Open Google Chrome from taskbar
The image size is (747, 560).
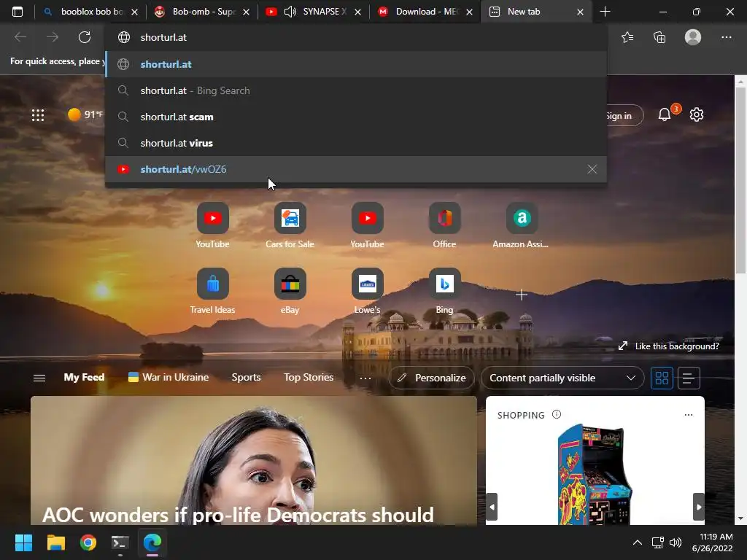[88, 542]
